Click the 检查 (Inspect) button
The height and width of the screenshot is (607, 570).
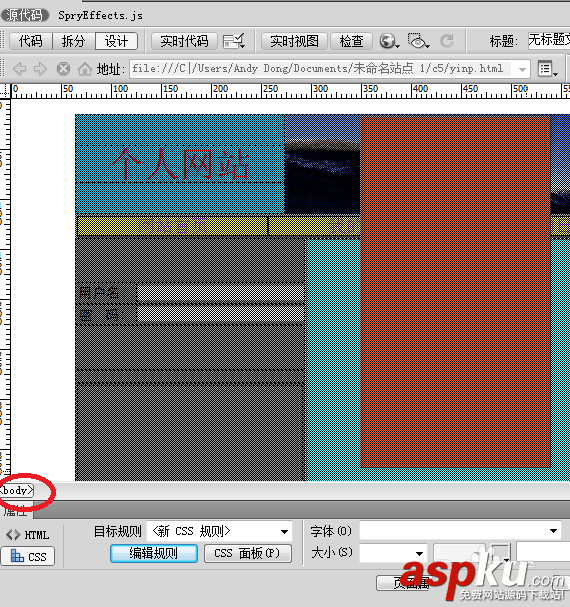(x=351, y=41)
